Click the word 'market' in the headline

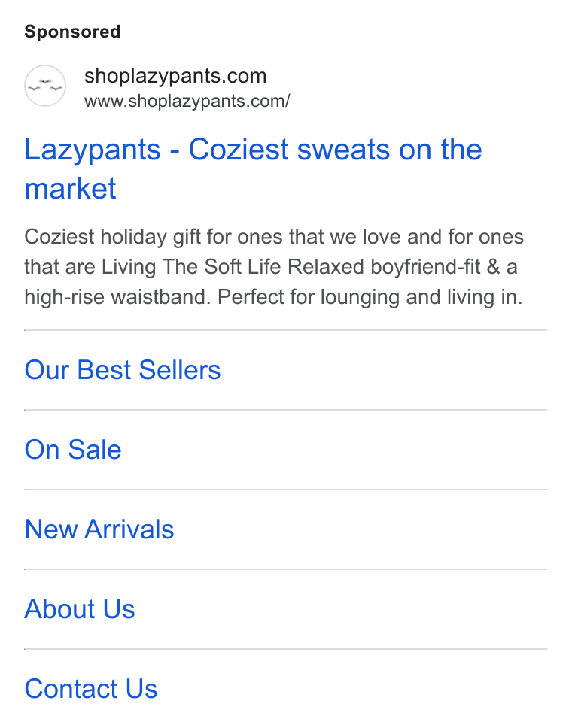[x=70, y=188]
